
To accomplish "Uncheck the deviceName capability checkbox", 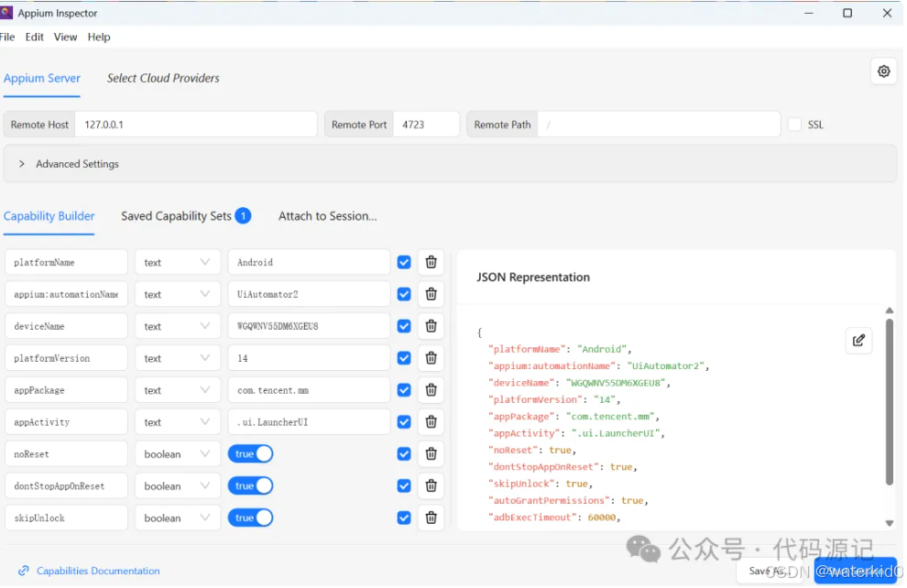I will pos(405,327).
